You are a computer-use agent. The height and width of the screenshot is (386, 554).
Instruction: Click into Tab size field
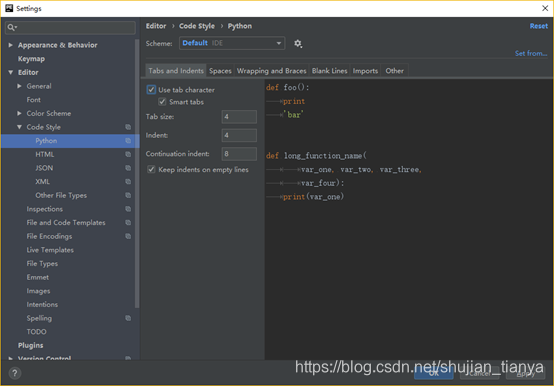[239, 117]
